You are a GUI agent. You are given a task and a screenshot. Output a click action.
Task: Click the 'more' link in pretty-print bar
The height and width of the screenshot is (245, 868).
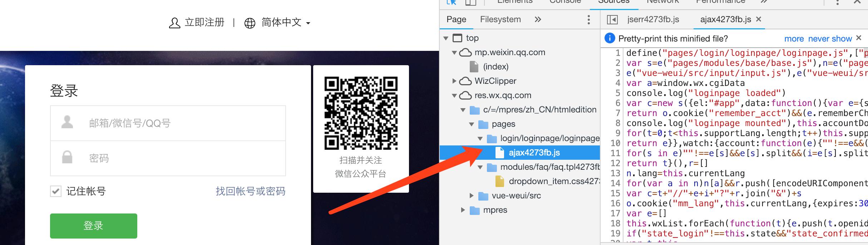point(794,39)
